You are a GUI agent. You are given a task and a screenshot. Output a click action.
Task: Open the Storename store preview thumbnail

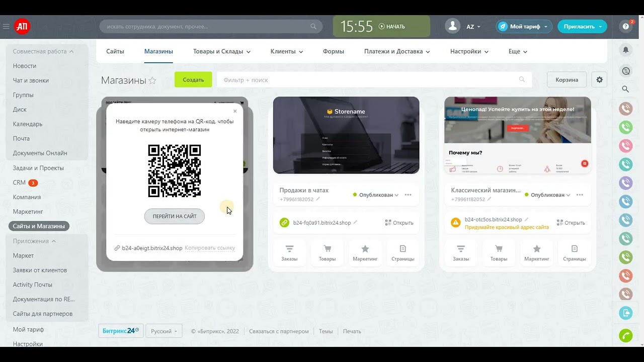pos(346,135)
